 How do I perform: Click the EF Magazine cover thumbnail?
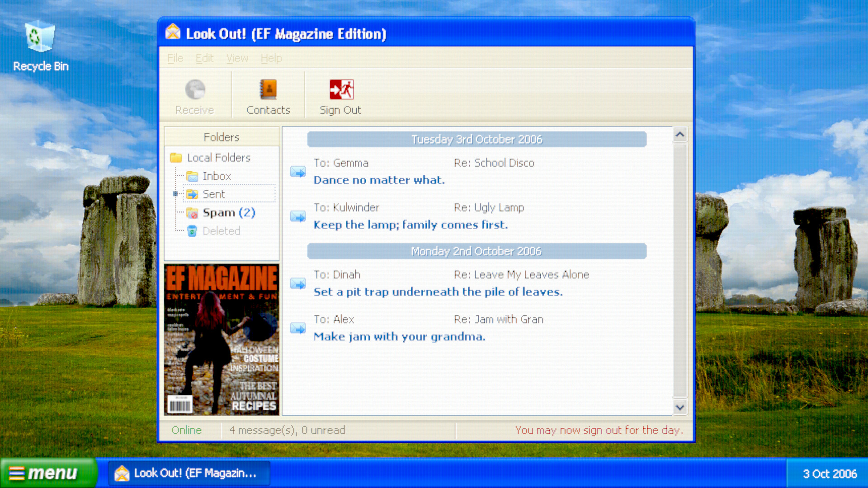tap(221, 340)
